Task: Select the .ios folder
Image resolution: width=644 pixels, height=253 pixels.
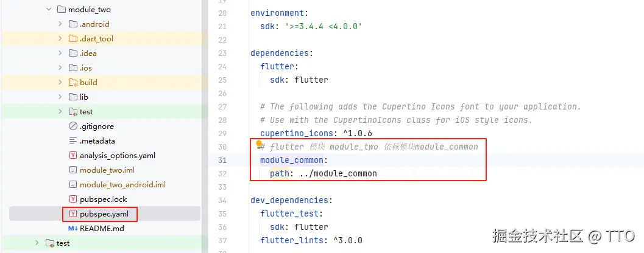Action: click(85, 68)
